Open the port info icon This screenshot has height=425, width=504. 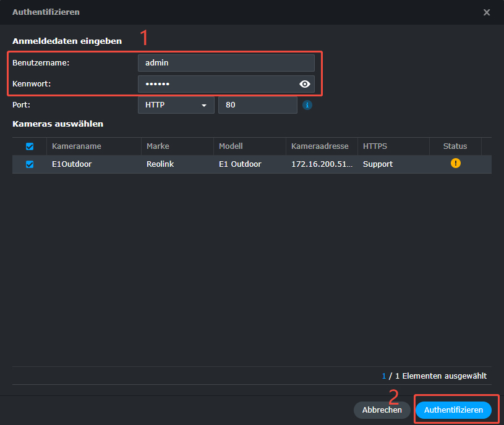tap(307, 105)
